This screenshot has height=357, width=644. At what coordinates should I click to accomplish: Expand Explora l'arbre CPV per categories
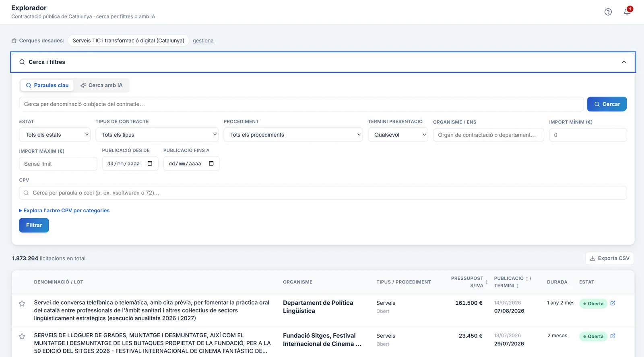tap(64, 211)
